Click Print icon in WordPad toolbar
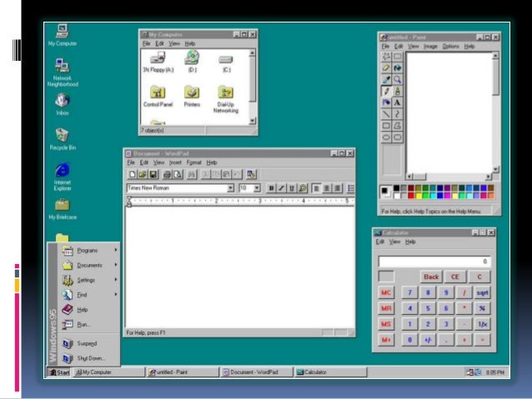 [x=167, y=174]
